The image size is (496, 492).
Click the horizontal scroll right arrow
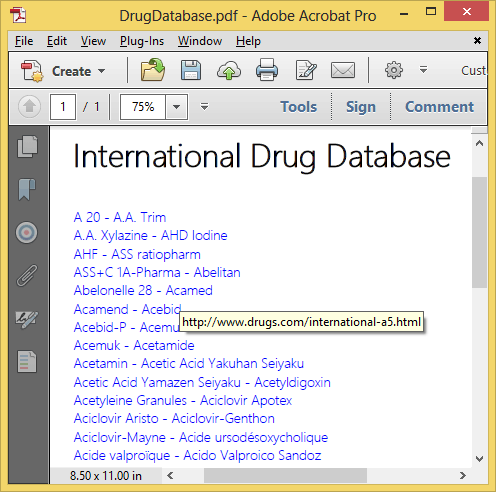pyautogui.click(x=463, y=475)
